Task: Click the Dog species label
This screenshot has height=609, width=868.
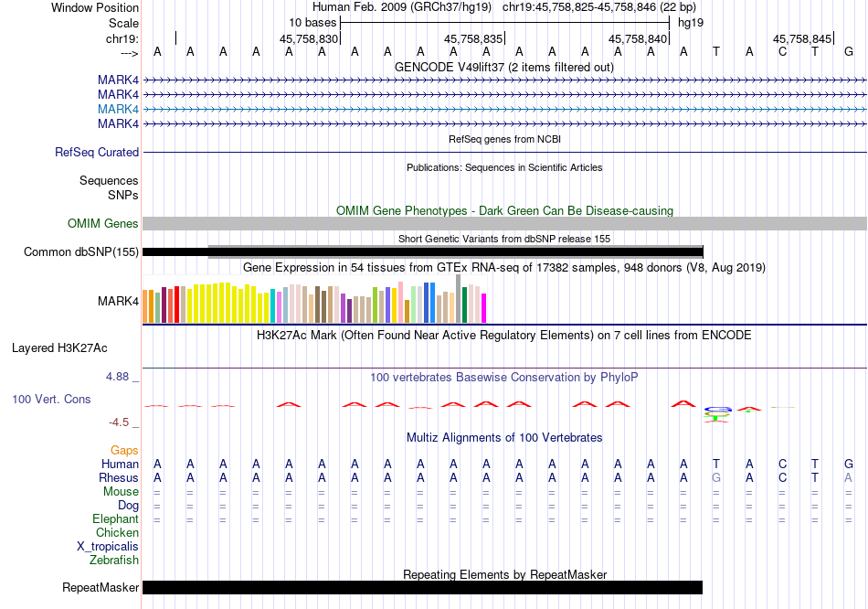Action: pos(128,506)
